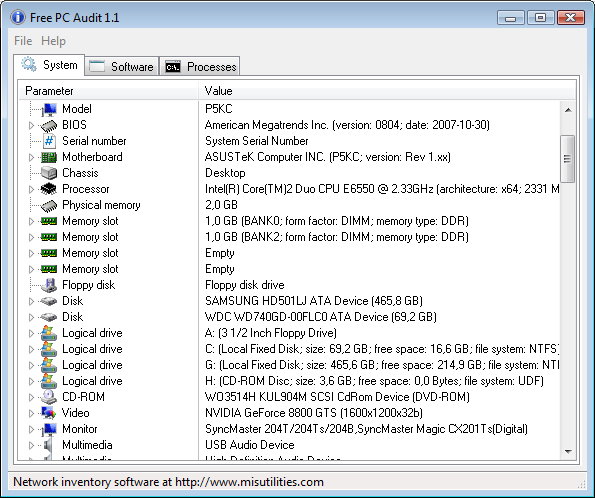The height and width of the screenshot is (498, 595).
Task: Click the value 'USB Audio Device'
Action: 250,445
